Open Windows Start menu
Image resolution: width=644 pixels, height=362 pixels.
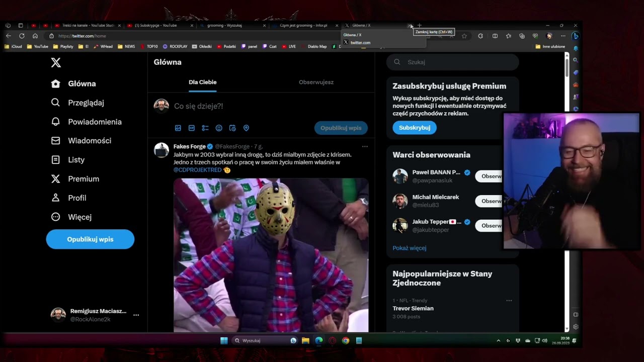point(224,340)
